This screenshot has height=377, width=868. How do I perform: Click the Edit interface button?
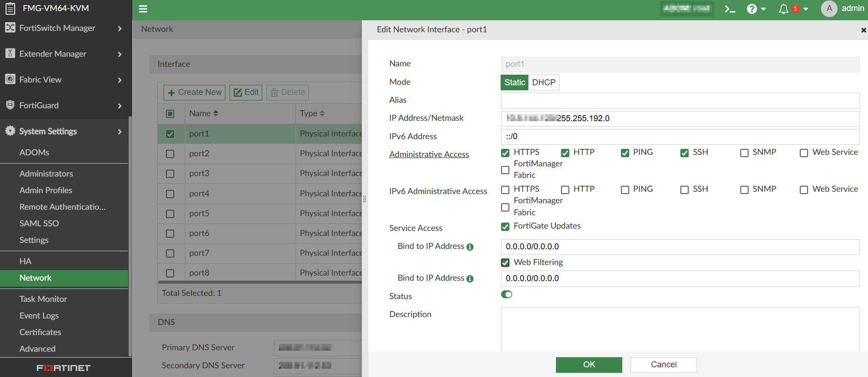246,93
